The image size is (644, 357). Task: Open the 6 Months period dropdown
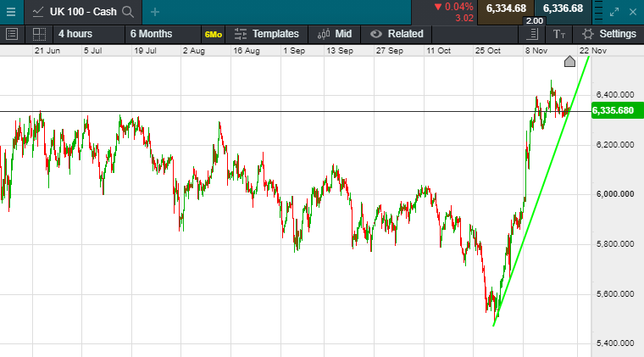click(x=151, y=34)
